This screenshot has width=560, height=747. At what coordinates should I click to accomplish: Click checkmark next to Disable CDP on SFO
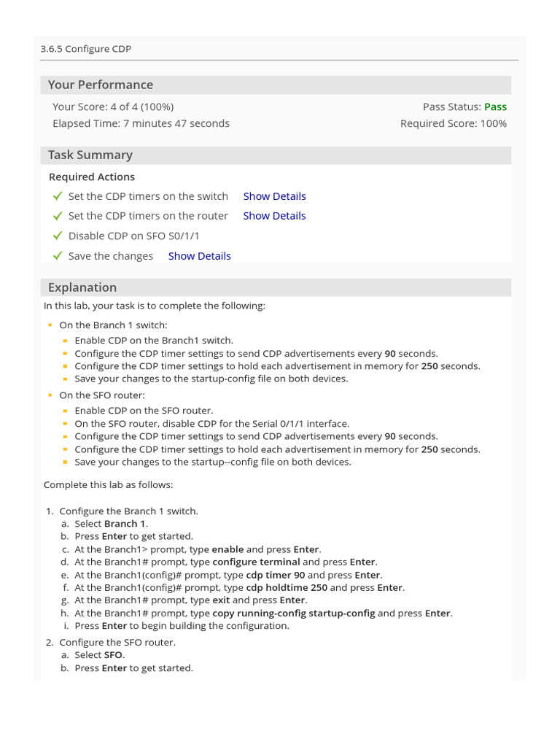click(58, 236)
